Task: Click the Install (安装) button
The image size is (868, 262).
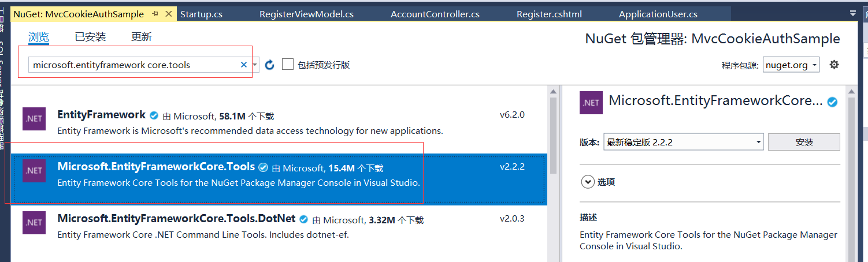Action: coord(804,142)
